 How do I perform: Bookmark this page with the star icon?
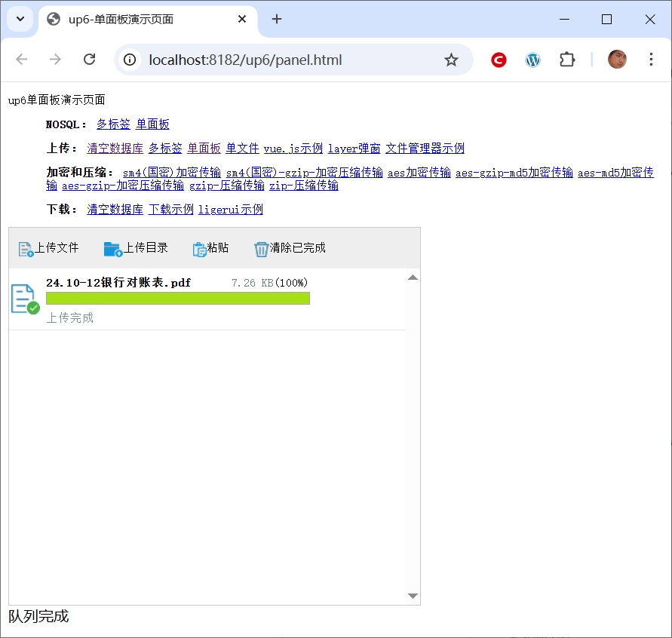[451, 60]
